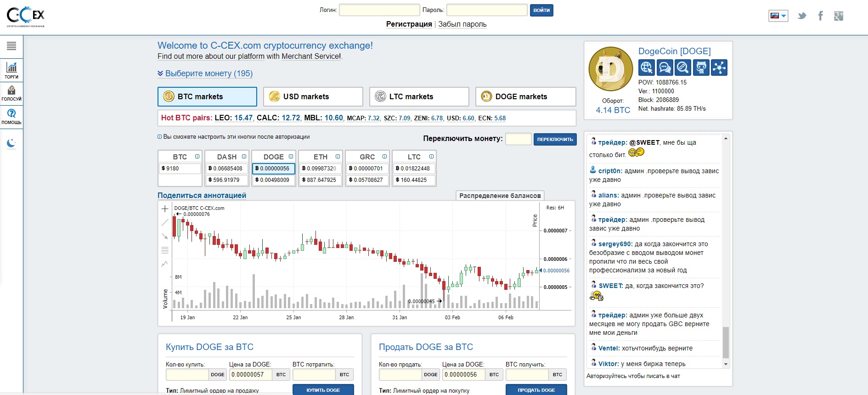
Task: Click the ВОЙТИ login button
Action: 541,10
